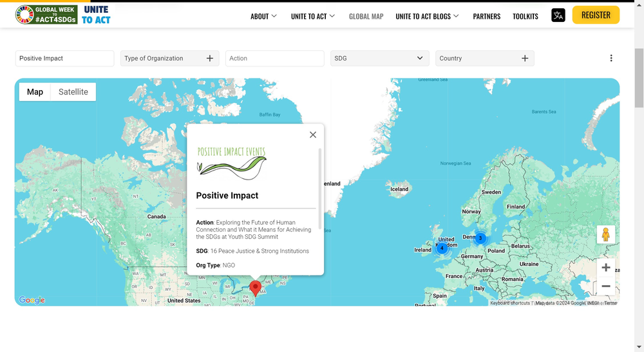Open the PARTNERS page
644x352 pixels.
click(487, 17)
